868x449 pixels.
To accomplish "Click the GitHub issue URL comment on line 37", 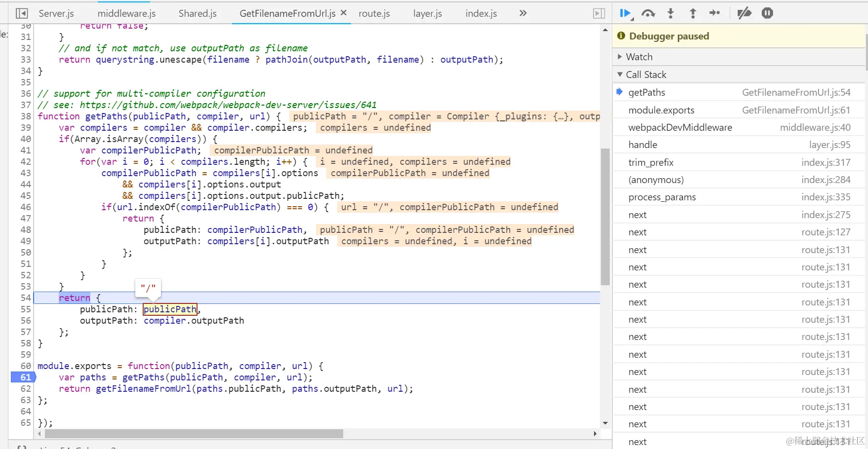I will [228, 105].
